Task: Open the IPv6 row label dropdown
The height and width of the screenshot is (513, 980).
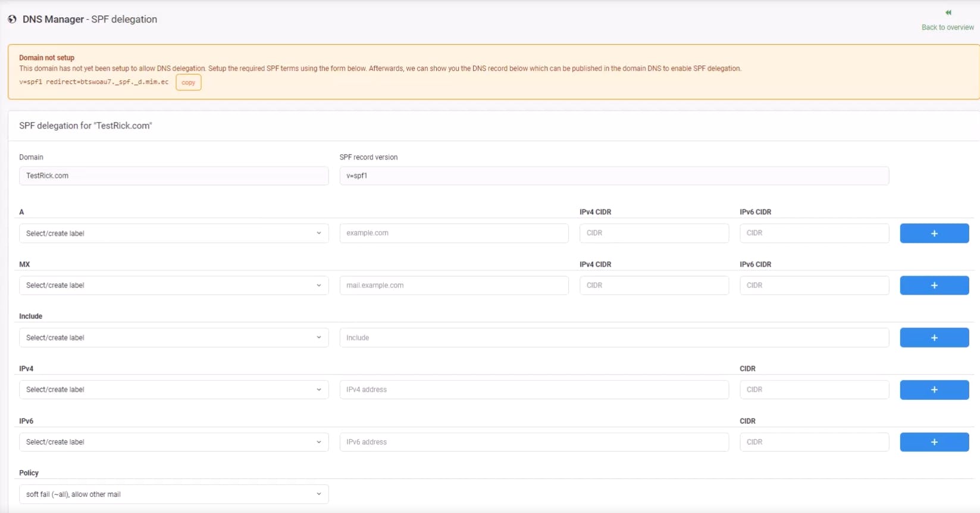Action: pos(174,442)
